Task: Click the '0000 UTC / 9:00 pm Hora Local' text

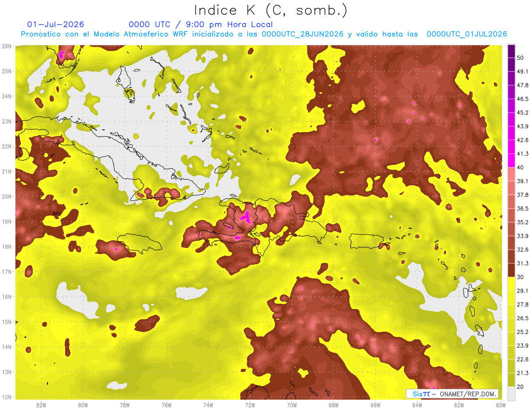Action: coord(200,24)
